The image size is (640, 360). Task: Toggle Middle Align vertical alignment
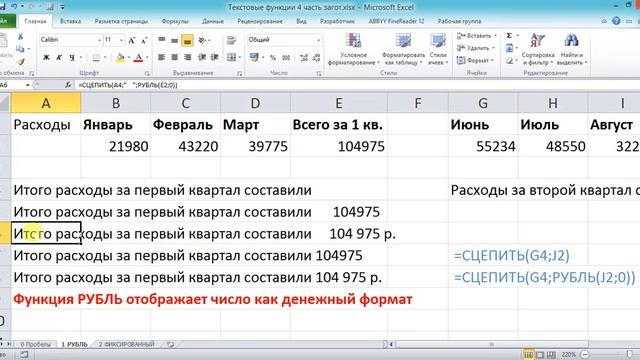(174, 40)
